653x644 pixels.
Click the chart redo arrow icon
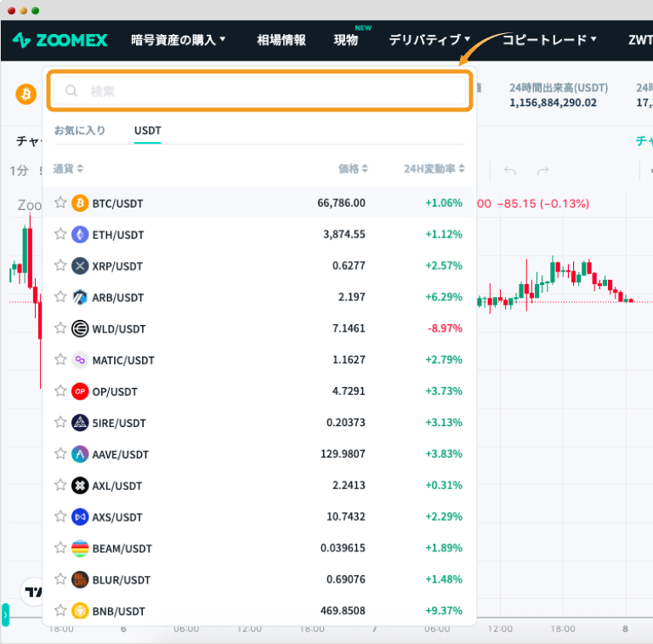[542, 170]
